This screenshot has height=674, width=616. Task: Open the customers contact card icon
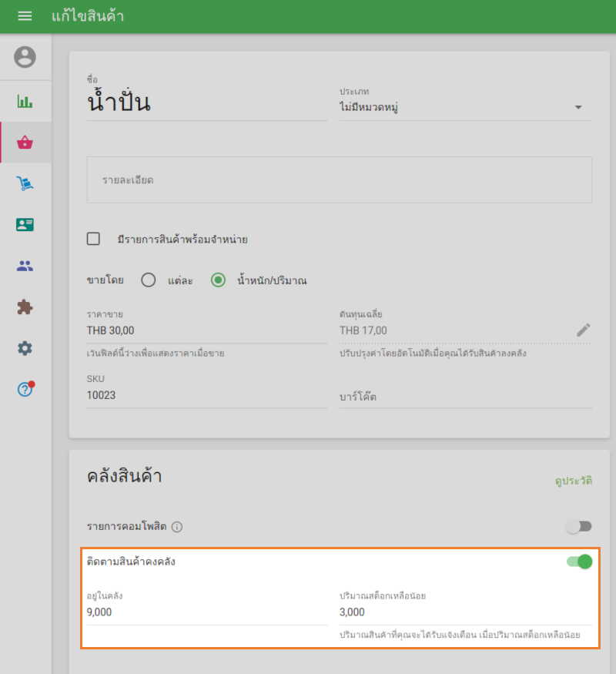[x=25, y=224]
